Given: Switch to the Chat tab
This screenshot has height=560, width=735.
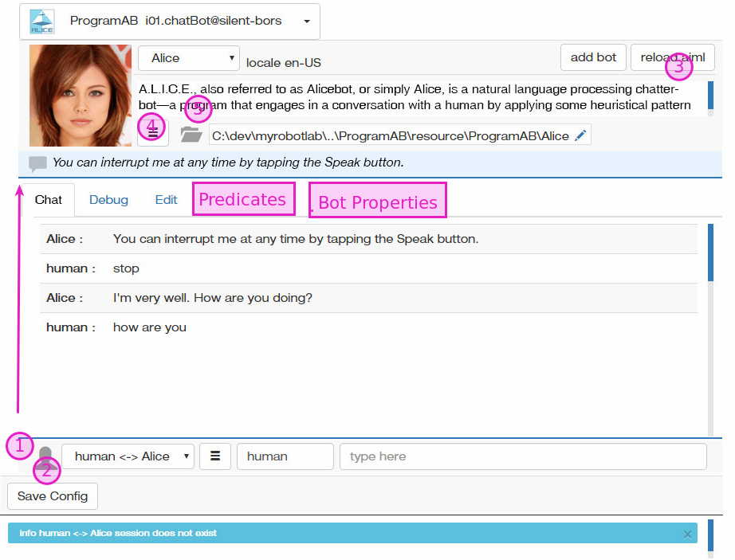Looking at the screenshot, I should click(x=49, y=200).
